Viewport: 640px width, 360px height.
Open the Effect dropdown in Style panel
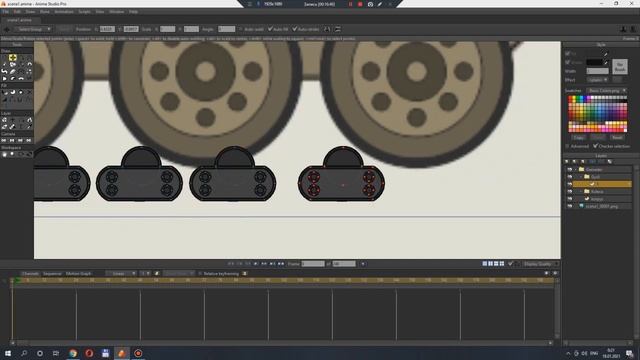coord(598,80)
